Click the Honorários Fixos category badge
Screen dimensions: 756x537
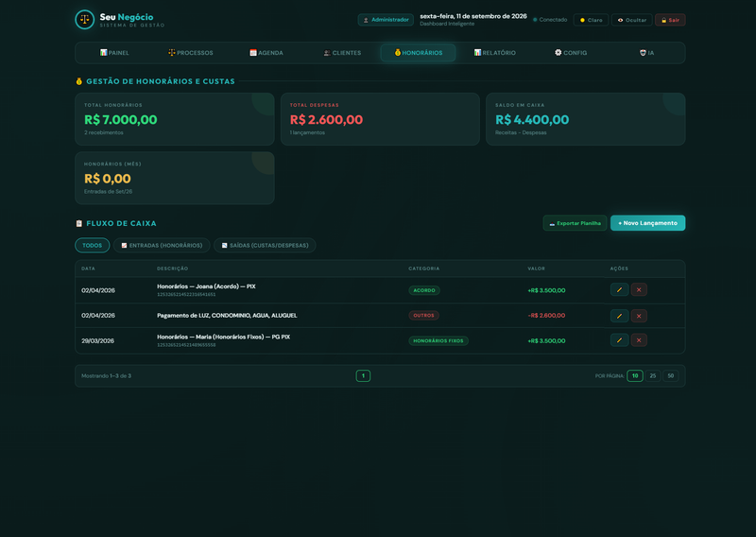coord(438,340)
